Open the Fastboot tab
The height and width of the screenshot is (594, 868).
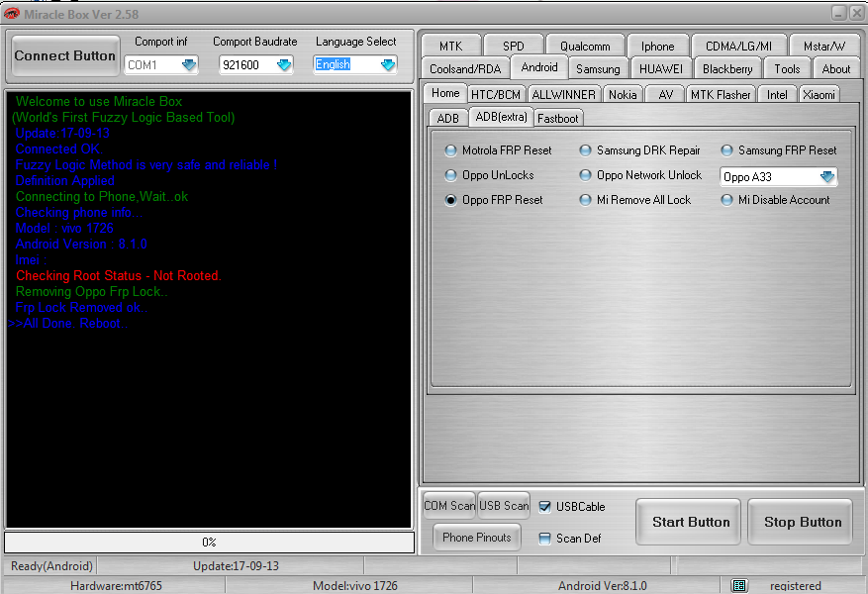click(x=557, y=119)
